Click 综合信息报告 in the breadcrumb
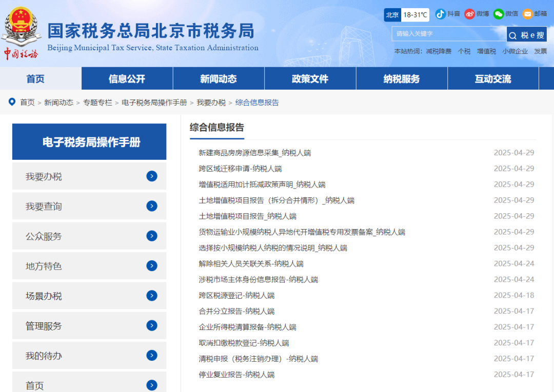 [257, 102]
